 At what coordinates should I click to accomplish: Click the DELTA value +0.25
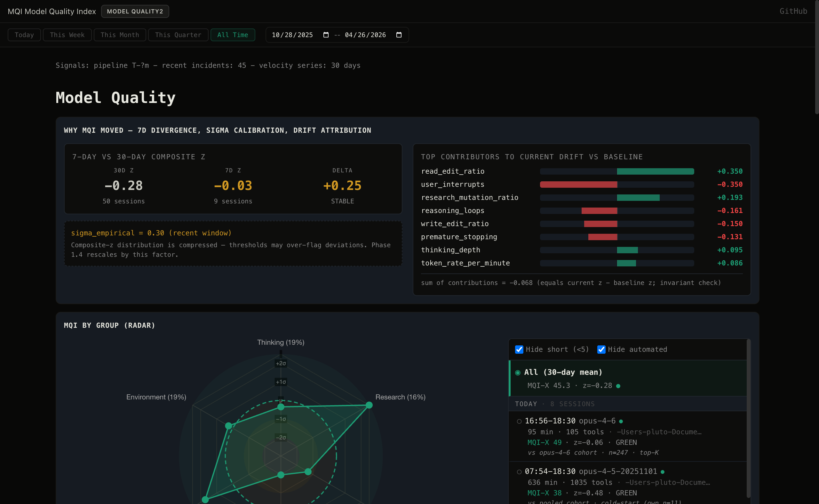(x=342, y=186)
